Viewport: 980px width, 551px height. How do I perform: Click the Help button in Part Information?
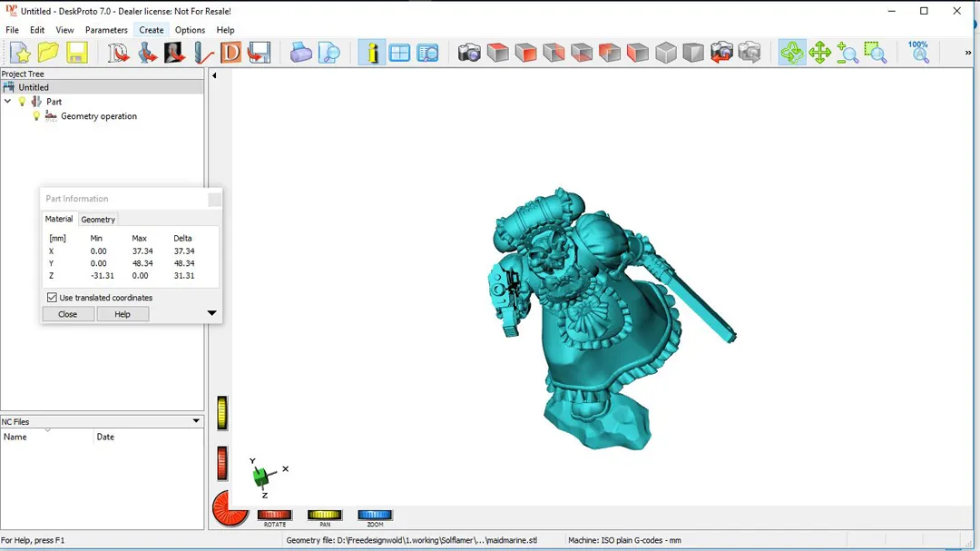coord(122,314)
